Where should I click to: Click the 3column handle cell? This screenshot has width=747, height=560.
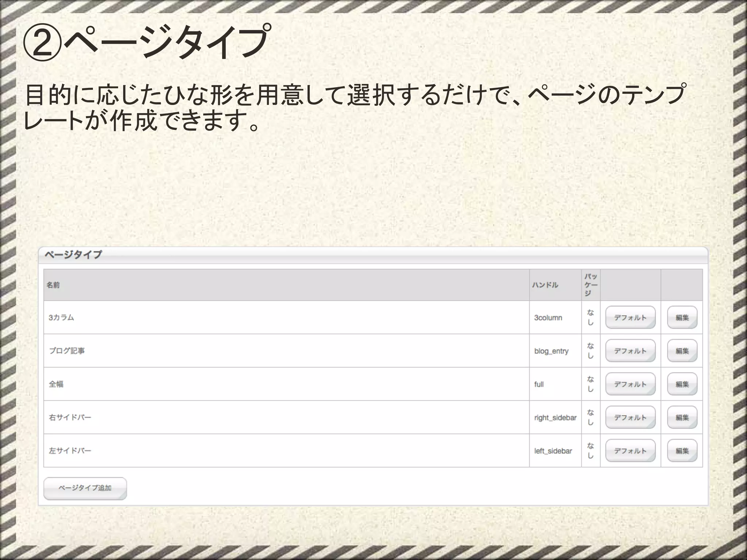point(556,318)
